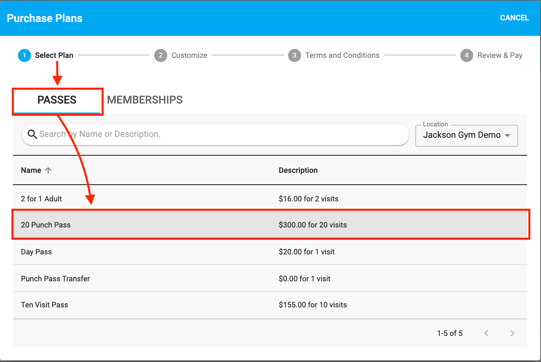This screenshot has height=362, width=541.
Task: Select the 20 Punch Pass row
Action: (270, 225)
